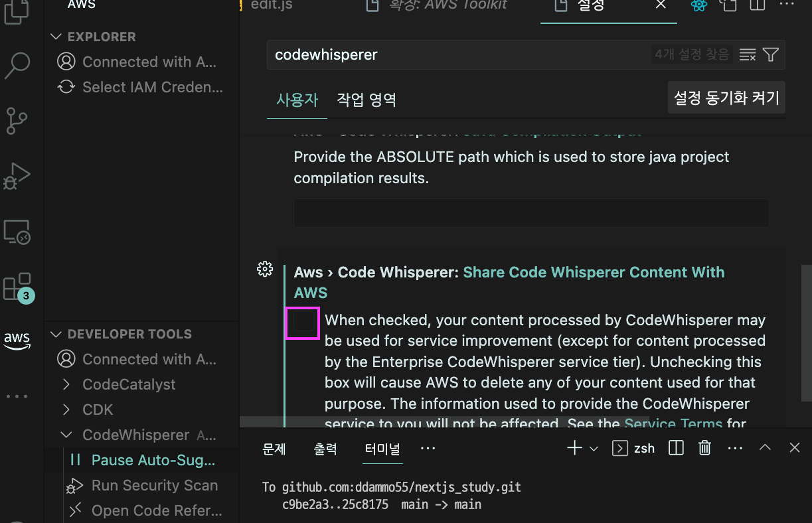
Task: Open Run and Debug view in activity bar
Action: (x=17, y=176)
